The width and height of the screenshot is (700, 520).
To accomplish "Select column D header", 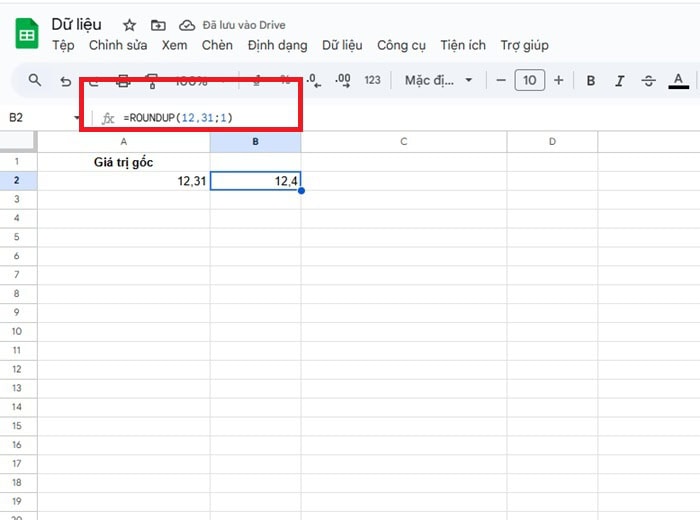I will click(x=552, y=142).
